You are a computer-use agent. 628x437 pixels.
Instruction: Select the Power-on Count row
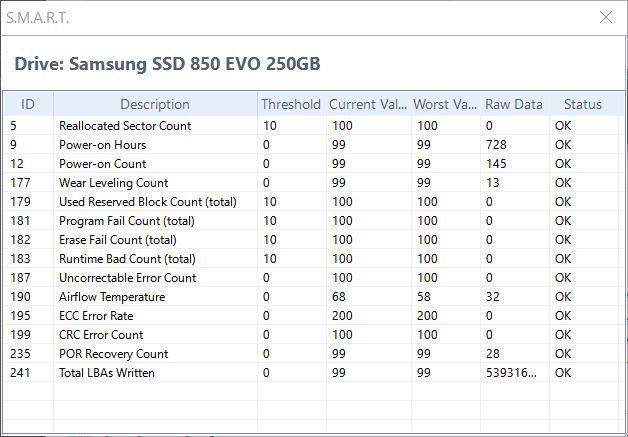(312, 164)
